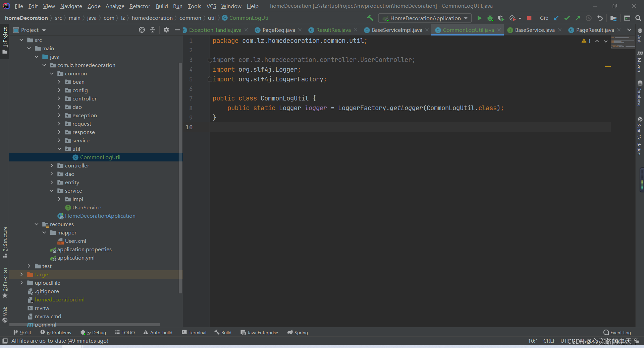Select UserService in the project tree

click(x=87, y=207)
